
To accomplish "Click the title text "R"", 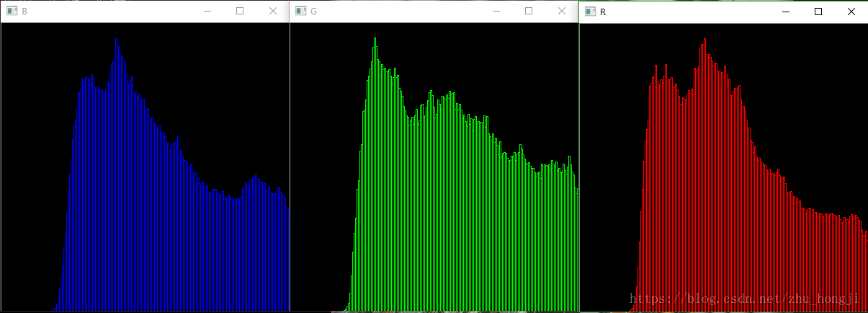I will point(603,12).
